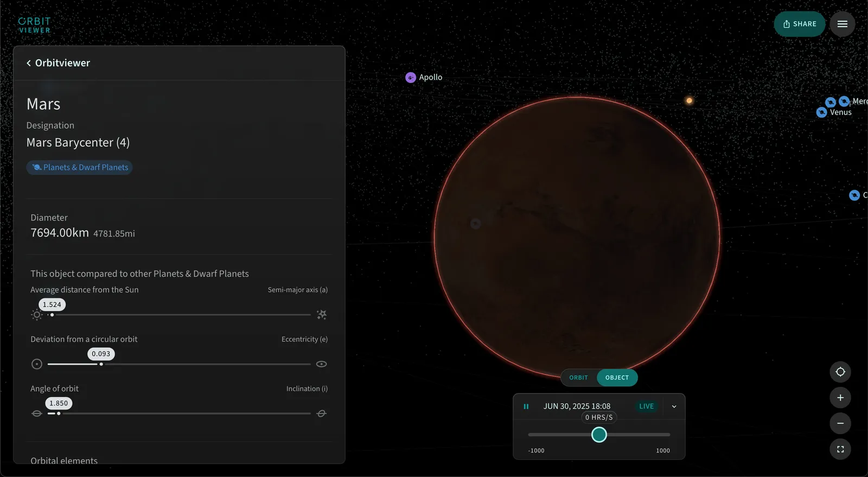The width and height of the screenshot is (868, 477).
Task: Pause the time simulation
Action: (526, 406)
